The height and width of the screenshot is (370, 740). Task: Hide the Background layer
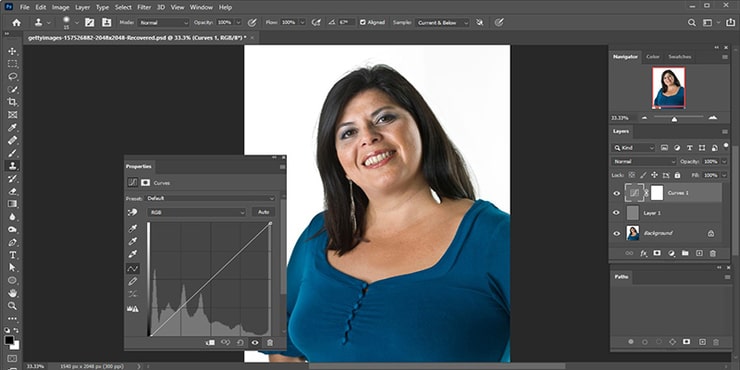[616, 233]
